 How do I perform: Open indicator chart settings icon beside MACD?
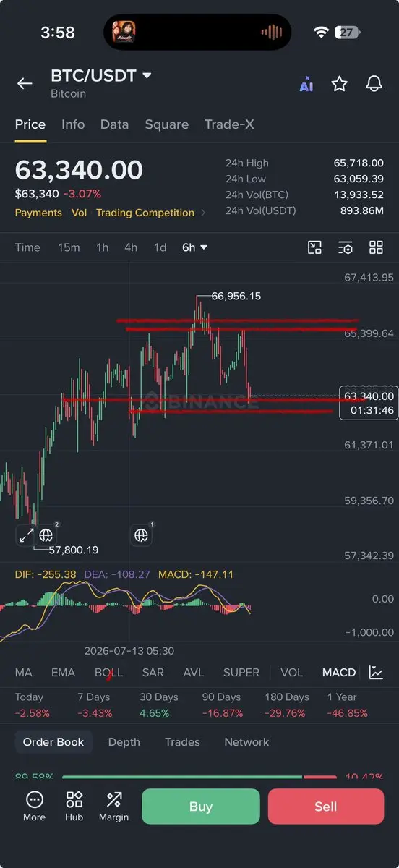376,672
